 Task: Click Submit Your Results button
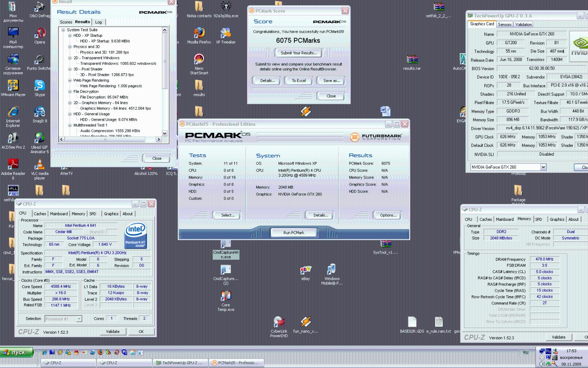pyautogui.click(x=299, y=53)
